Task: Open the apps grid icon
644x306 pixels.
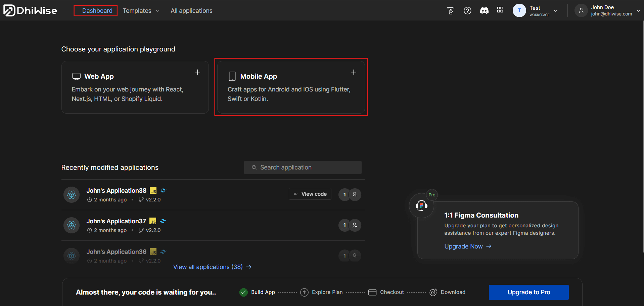Action: (500, 10)
